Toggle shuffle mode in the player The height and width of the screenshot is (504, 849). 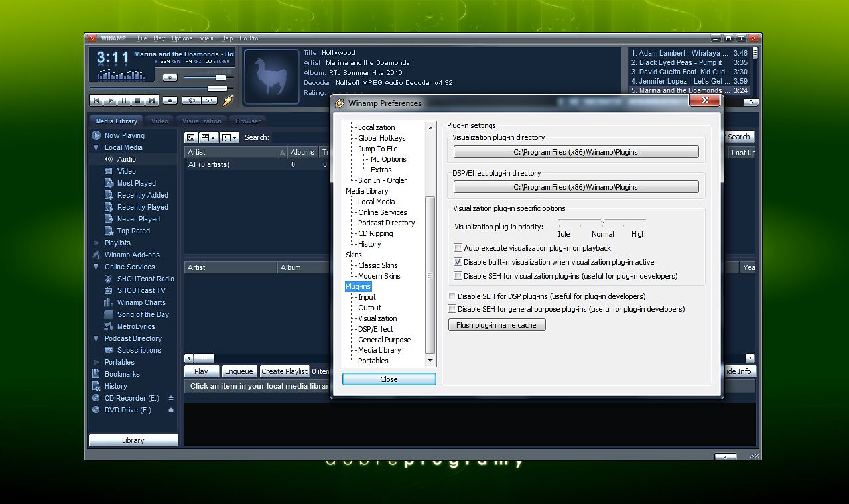pyautogui.click(x=192, y=101)
